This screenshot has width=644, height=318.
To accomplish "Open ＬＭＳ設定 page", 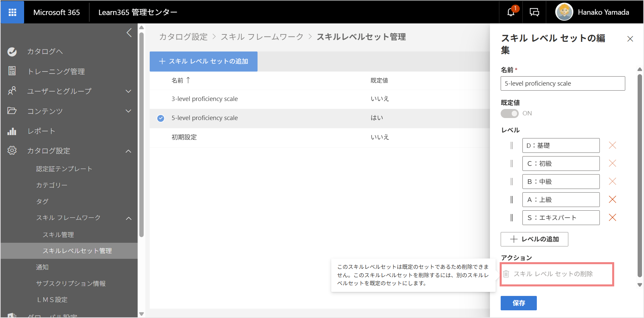I will click(52, 300).
